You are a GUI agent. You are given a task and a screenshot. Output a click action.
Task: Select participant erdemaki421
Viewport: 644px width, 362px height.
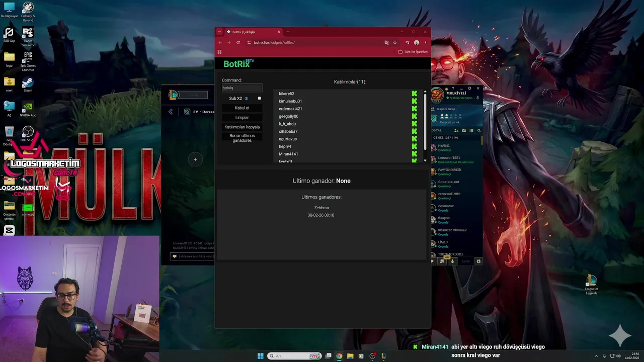pos(290,109)
